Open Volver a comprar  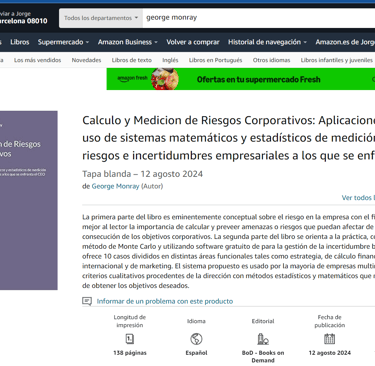pos(193,42)
